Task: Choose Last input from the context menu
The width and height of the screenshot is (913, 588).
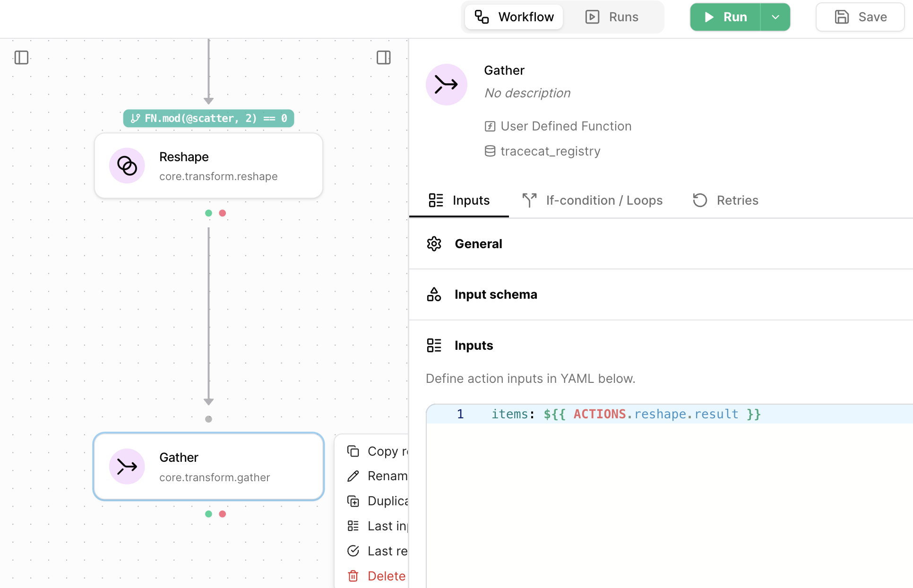Action: point(377,526)
